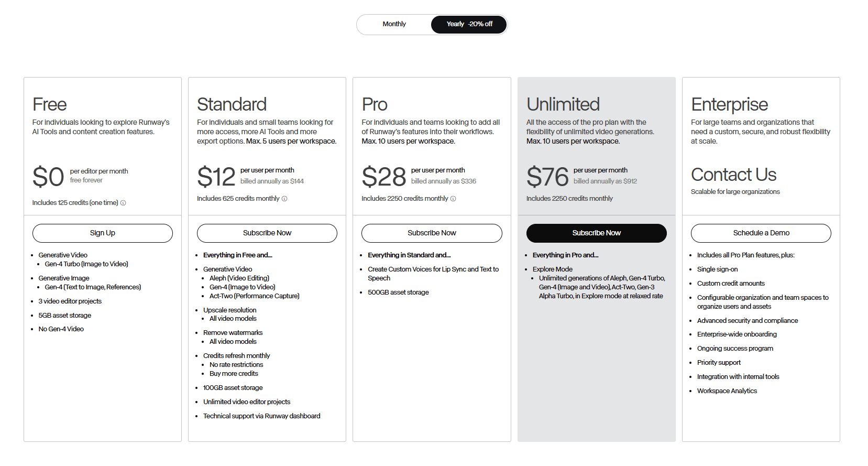This screenshot has width=868, height=466.
Task: Select Yearly -20% off billing option
Action: point(469,24)
